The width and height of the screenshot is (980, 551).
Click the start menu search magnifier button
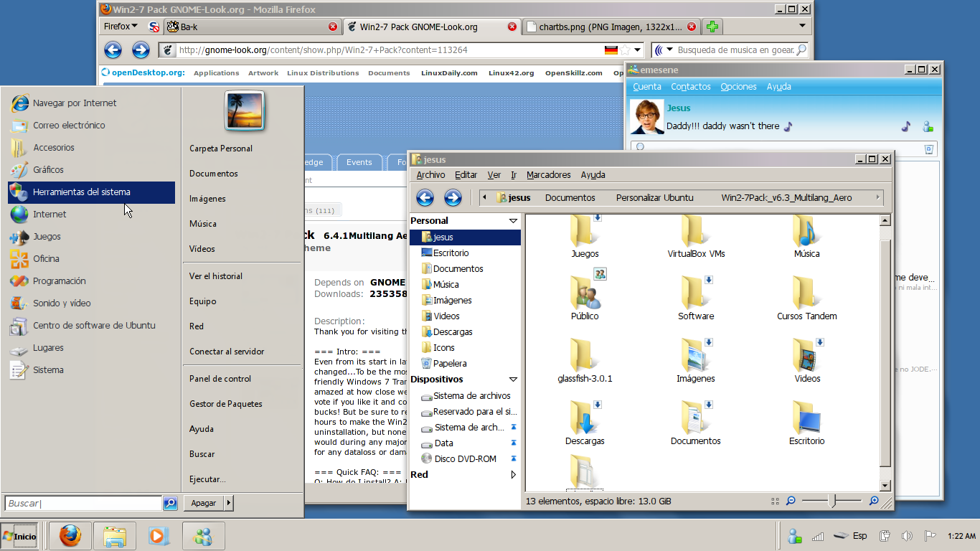(x=170, y=504)
